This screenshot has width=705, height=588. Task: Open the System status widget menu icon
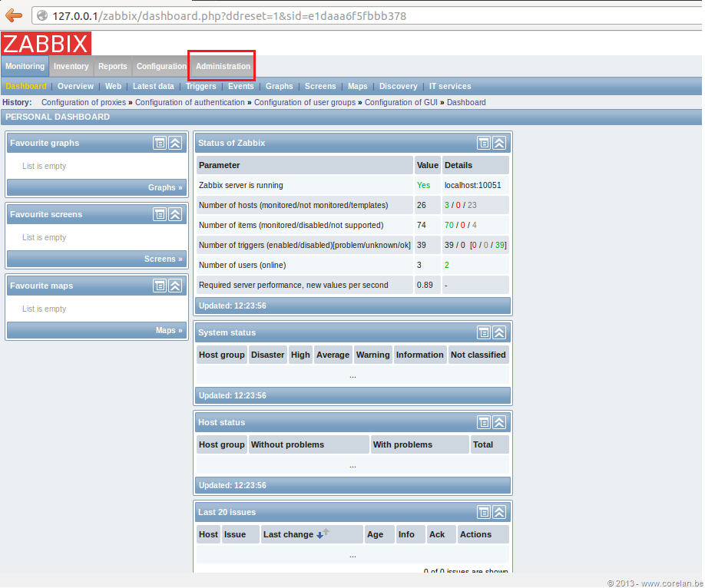484,332
